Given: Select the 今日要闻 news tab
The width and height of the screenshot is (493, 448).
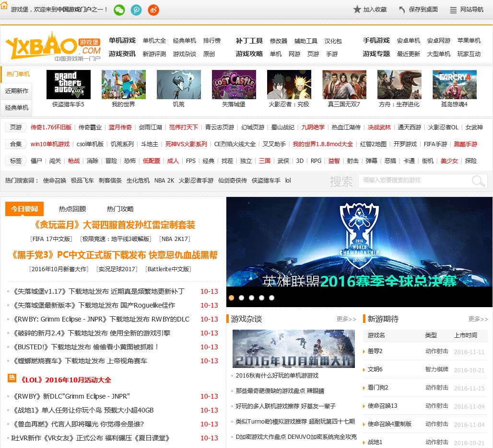Looking at the screenshot, I should 24,209.
